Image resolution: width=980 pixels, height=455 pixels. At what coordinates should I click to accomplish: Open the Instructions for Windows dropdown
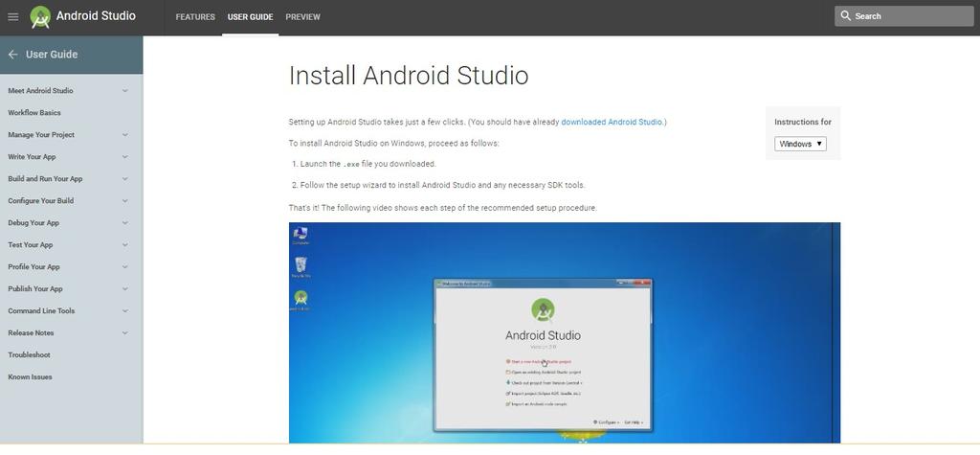click(800, 144)
